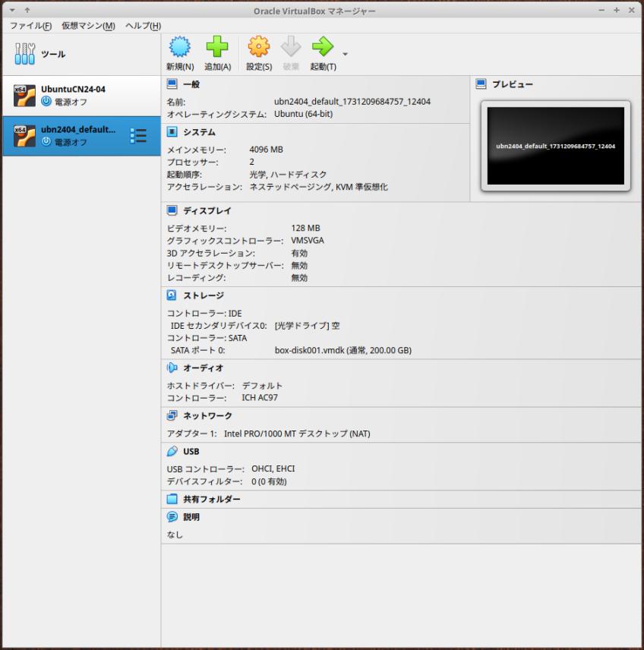This screenshot has width=644, height=650.
Task: Select the UbuntuCN24-04 machine in list
Action: pos(82,96)
